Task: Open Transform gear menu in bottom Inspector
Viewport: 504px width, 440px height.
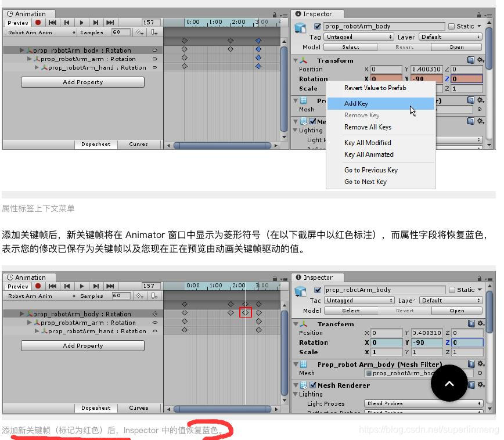Action: [481, 324]
